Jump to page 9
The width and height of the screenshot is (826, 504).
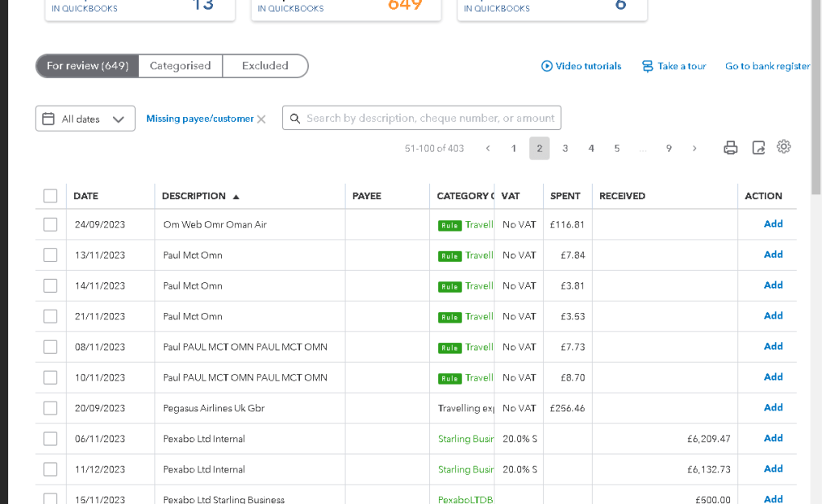[669, 148]
